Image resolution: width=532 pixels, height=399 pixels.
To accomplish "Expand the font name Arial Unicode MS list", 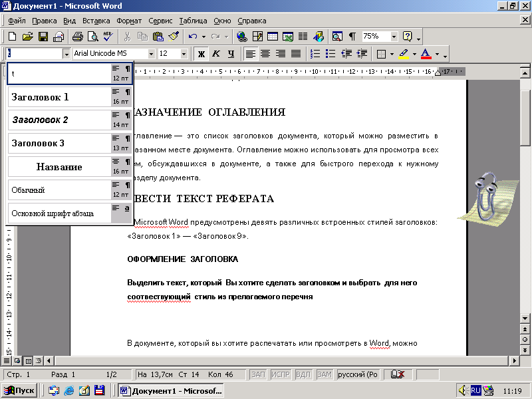I will pos(152,54).
